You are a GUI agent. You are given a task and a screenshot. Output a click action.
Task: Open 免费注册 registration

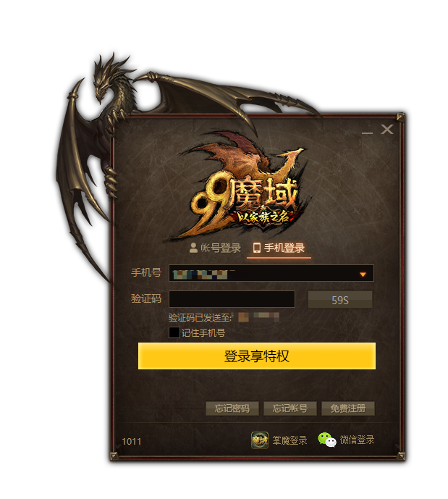(x=348, y=408)
